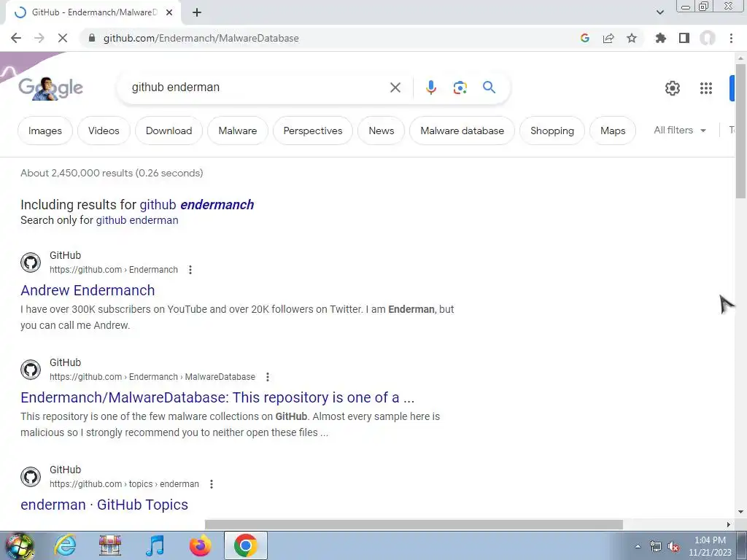The image size is (747, 560).
Task: Open the github endermanch suggested search
Action: click(x=196, y=205)
